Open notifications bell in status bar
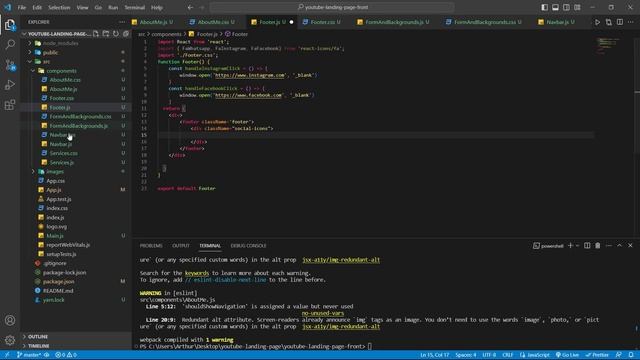Viewport: 640px width, 360px height. [x=631, y=355]
